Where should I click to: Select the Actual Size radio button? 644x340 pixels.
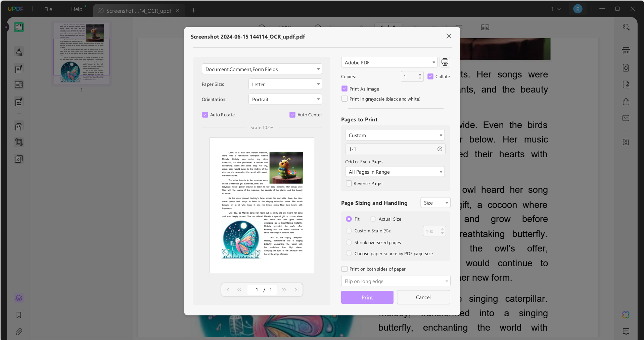click(x=373, y=219)
